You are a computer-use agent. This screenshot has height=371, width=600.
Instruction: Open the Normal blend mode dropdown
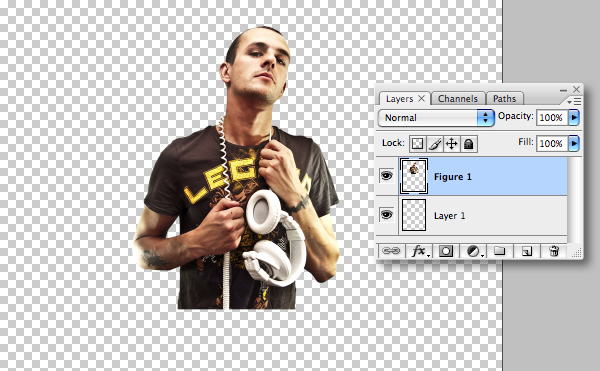click(436, 118)
